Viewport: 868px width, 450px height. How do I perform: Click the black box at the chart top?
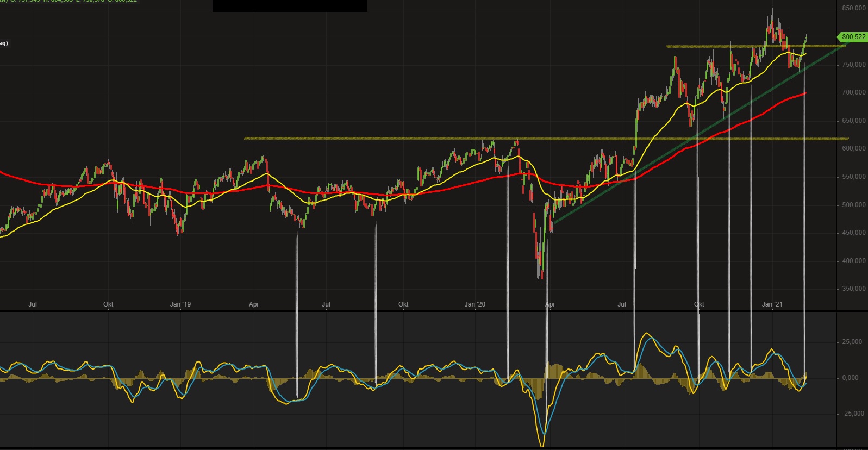[290, 5]
